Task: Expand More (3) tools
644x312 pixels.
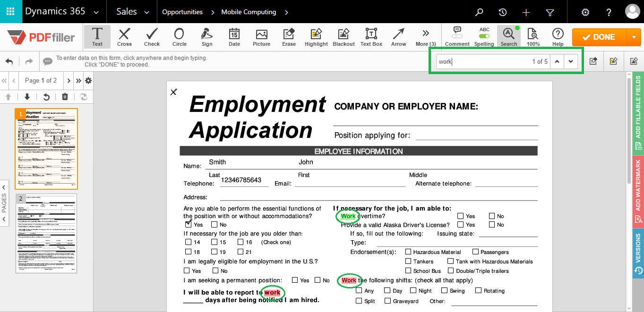Action: click(426, 37)
